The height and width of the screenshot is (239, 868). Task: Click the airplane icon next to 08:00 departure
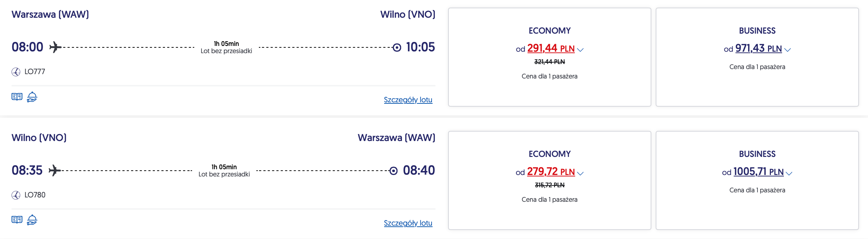pyautogui.click(x=55, y=47)
